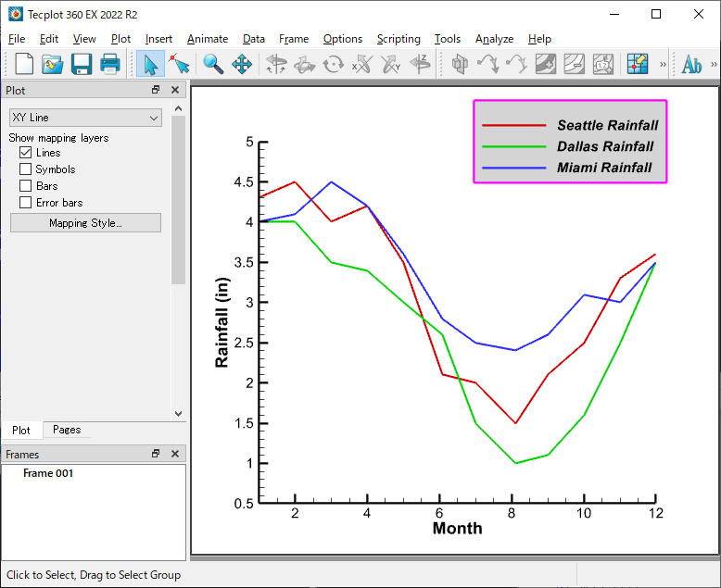Choose the twist rotate tool
721x588 pixels.
(x=333, y=64)
